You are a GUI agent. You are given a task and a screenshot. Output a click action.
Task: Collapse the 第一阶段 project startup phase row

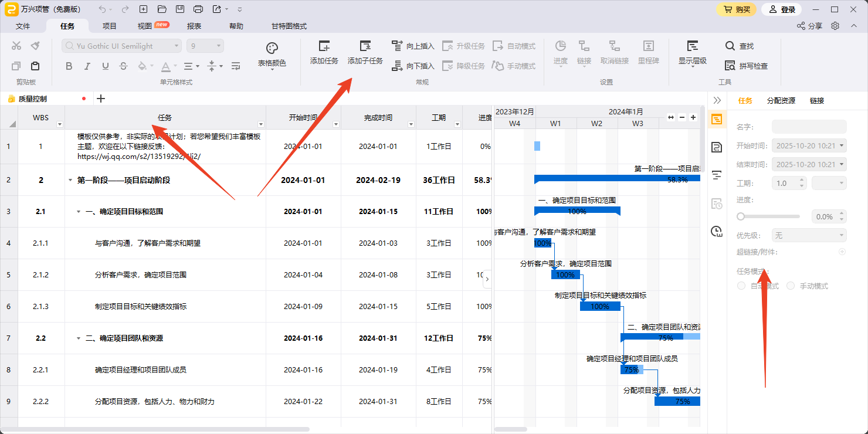pyautogui.click(x=70, y=181)
